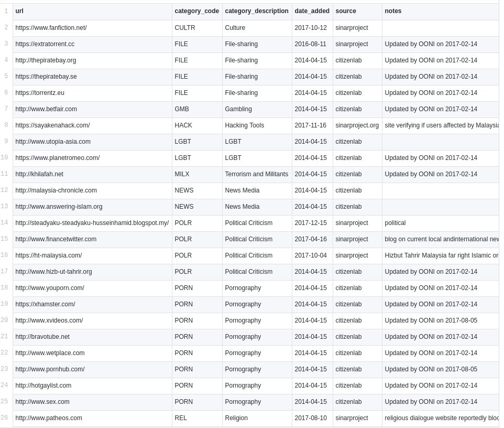Select the https://ht-malaysia.com/ cell
This screenshot has width=504, height=428.
(x=92, y=255)
